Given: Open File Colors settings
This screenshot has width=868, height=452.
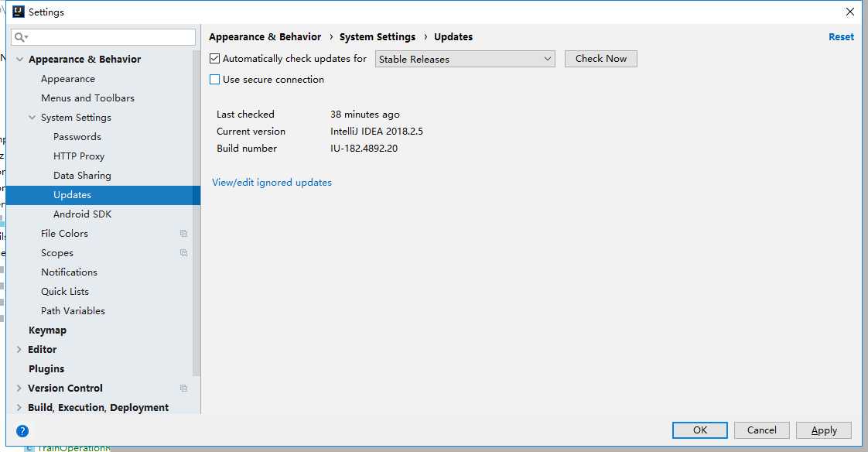Looking at the screenshot, I should pos(64,234).
